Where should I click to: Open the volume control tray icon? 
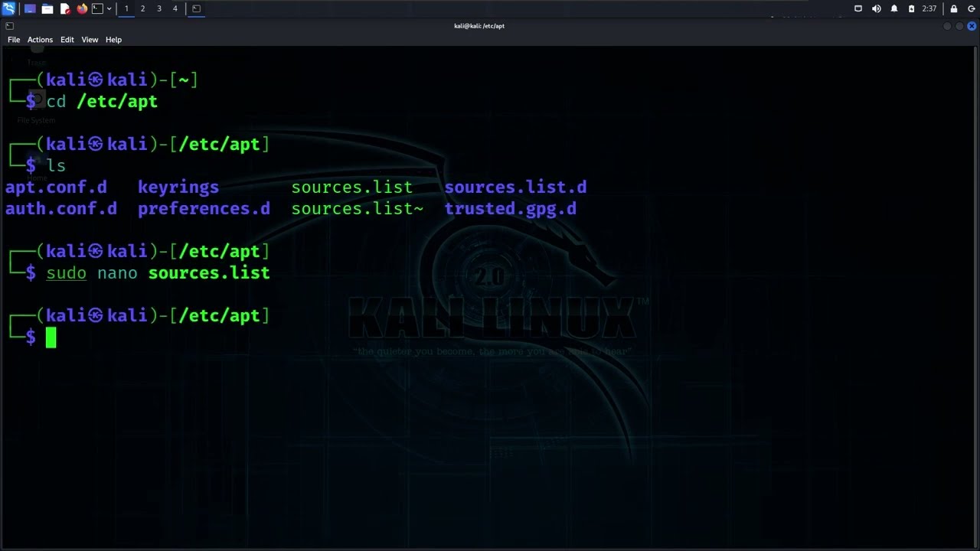click(x=876, y=8)
